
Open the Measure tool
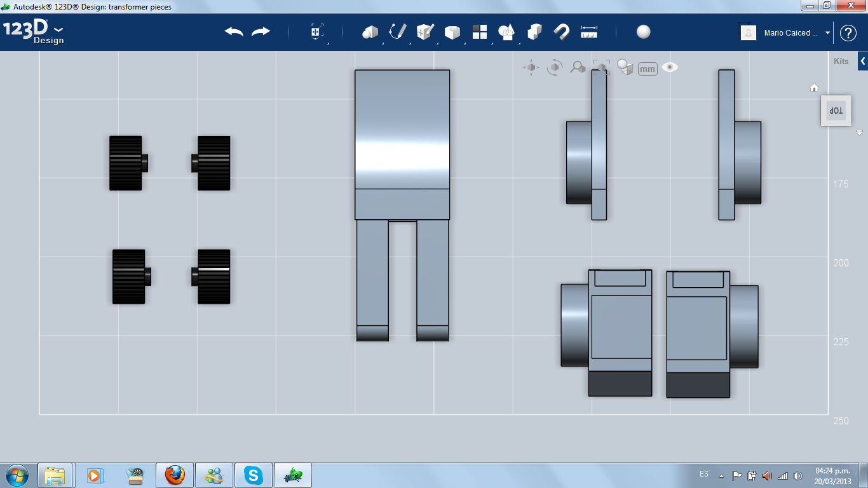click(x=589, y=32)
